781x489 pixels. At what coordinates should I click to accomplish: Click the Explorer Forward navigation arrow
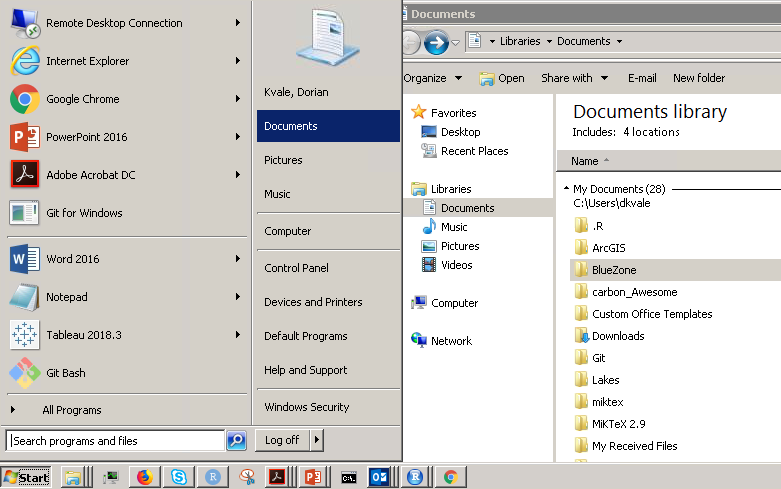[436, 43]
